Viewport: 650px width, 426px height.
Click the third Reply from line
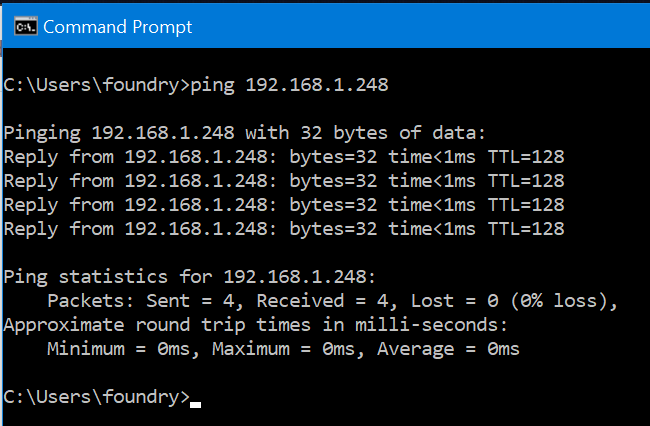284,205
